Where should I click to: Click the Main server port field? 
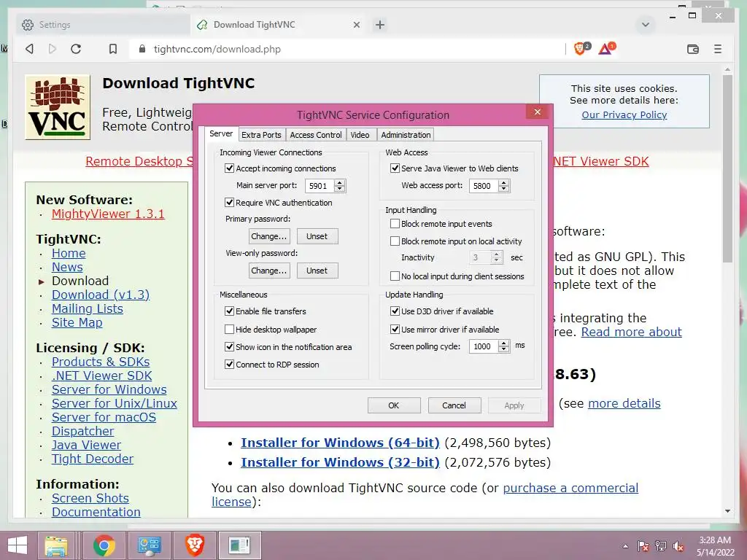(320, 186)
